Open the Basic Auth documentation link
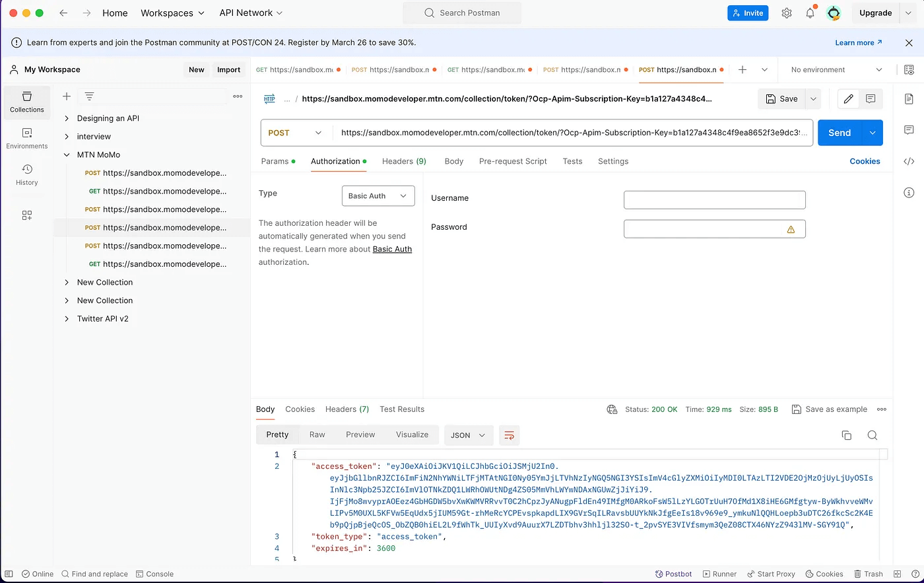This screenshot has width=924, height=583. 392,249
